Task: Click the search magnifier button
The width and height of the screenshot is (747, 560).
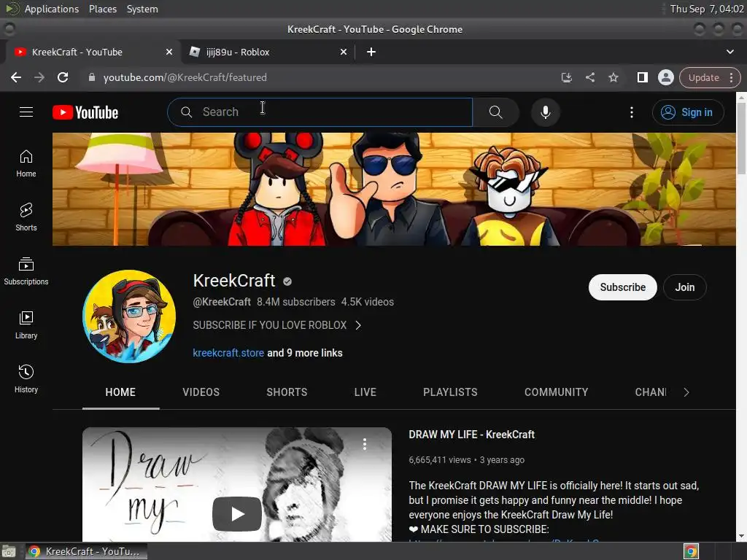Action: (495, 112)
